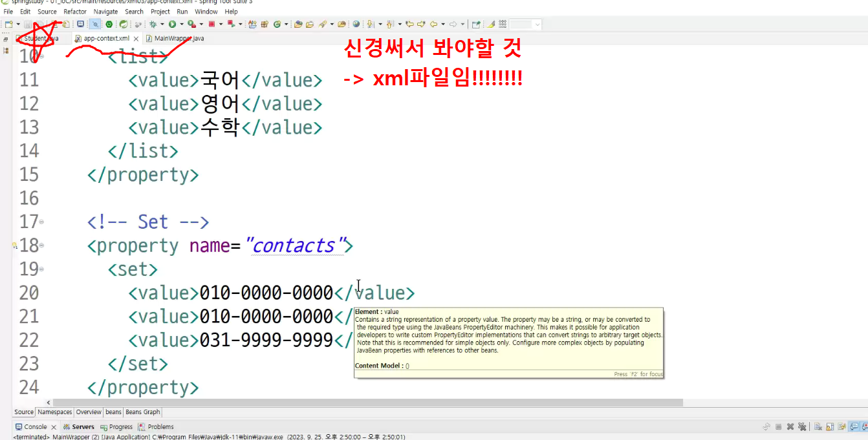The height and width of the screenshot is (440, 868).
Task: Click the Debug bug icon
Action: 153,25
